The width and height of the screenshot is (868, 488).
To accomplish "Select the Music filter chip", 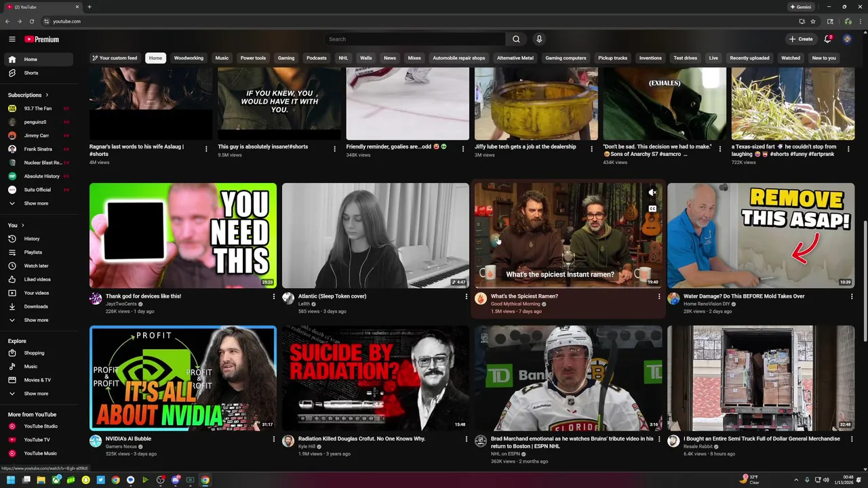I will (x=222, y=58).
